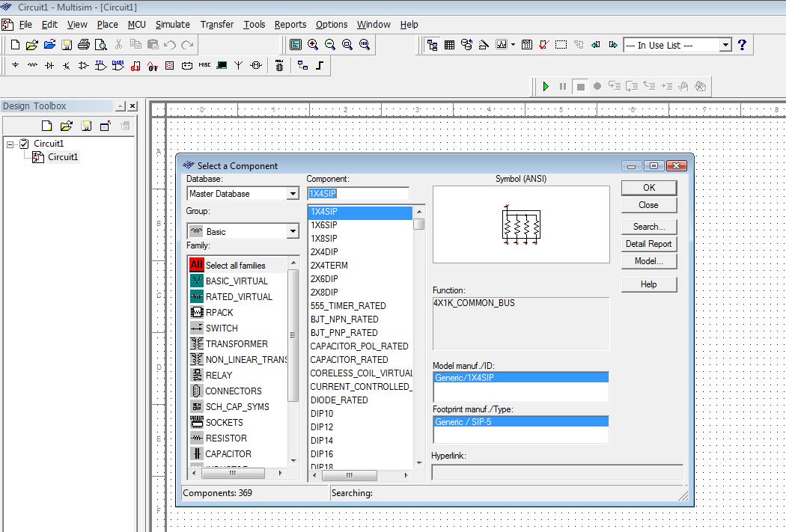This screenshot has width=786, height=532.
Task: Collapse the Circuit1 root tree node
Action: (x=10, y=144)
